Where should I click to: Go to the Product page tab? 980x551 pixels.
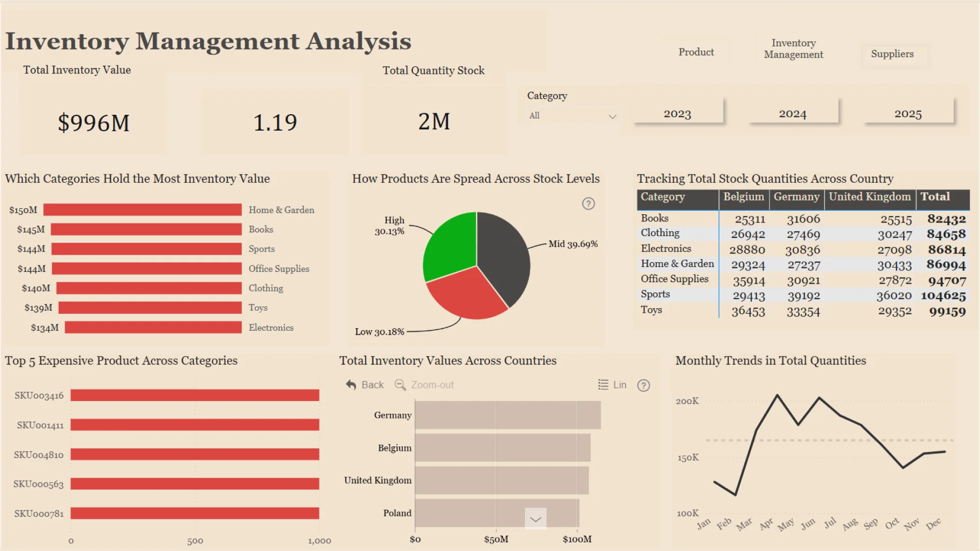click(696, 52)
